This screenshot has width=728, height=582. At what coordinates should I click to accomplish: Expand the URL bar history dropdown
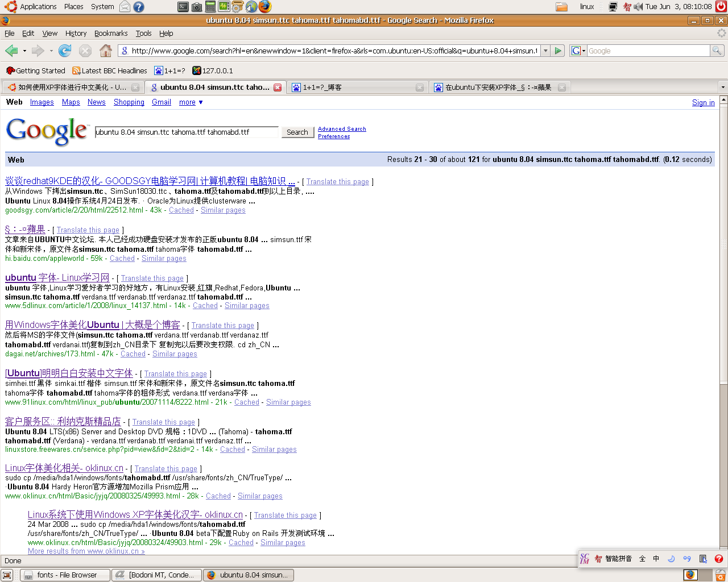(545, 51)
